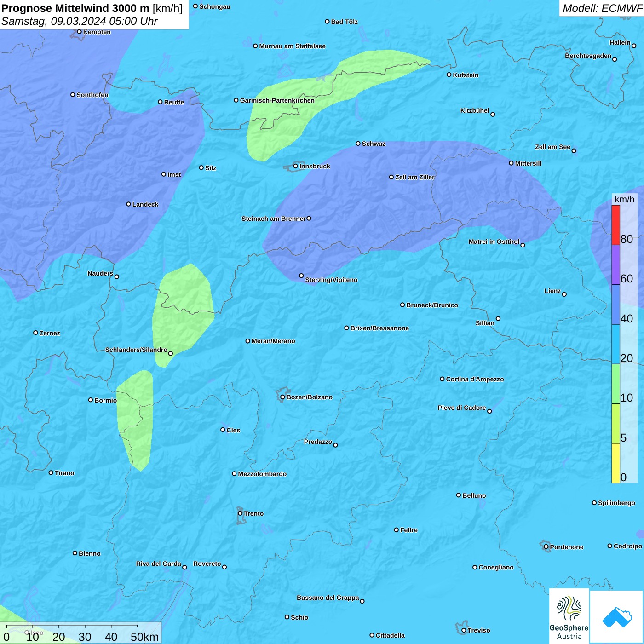Click the 'Conegliano' label
644x644 pixels.
point(496,567)
